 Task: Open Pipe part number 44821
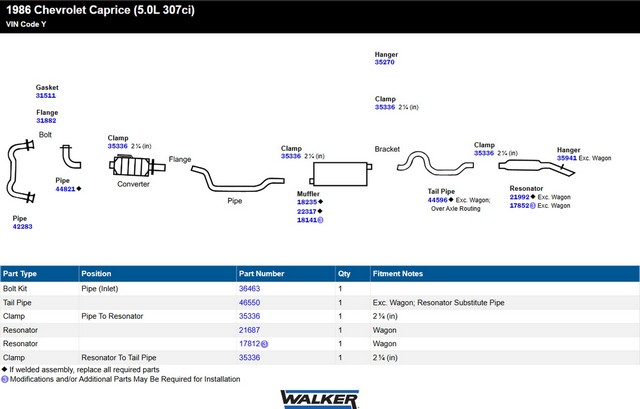65,189
